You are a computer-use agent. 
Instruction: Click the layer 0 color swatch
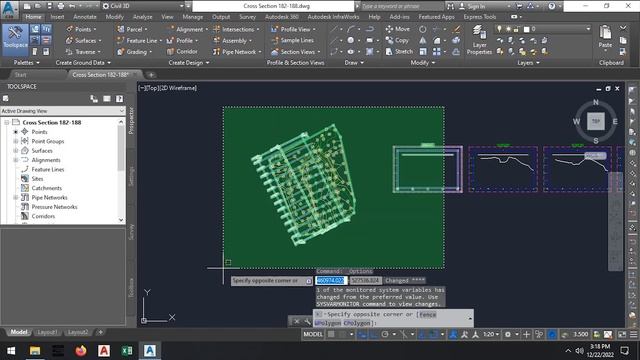tap(527, 29)
